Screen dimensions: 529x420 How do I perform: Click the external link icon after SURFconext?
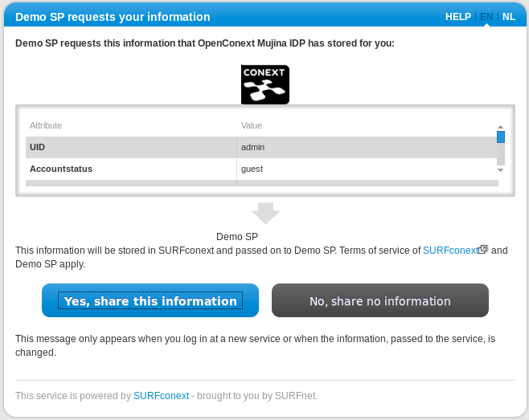pyautogui.click(x=483, y=249)
